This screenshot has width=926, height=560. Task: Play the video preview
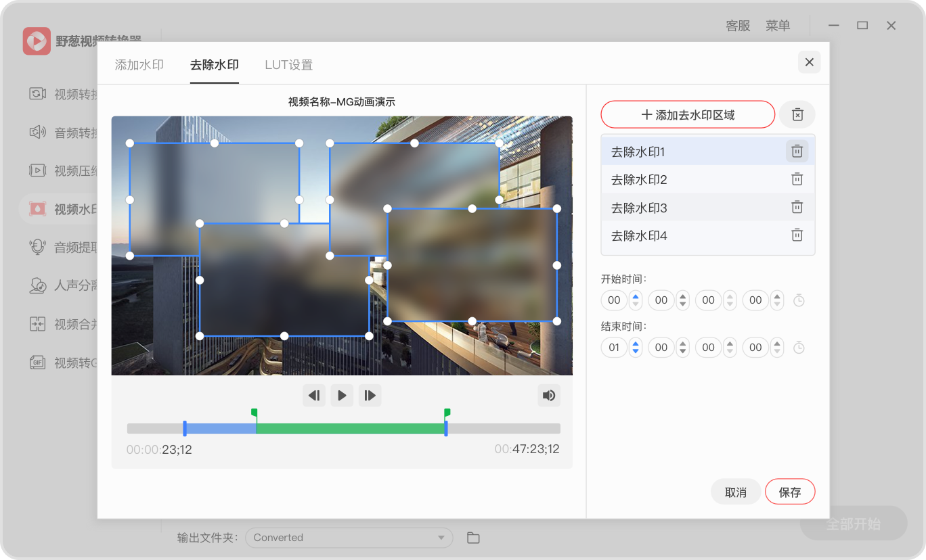(x=342, y=396)
